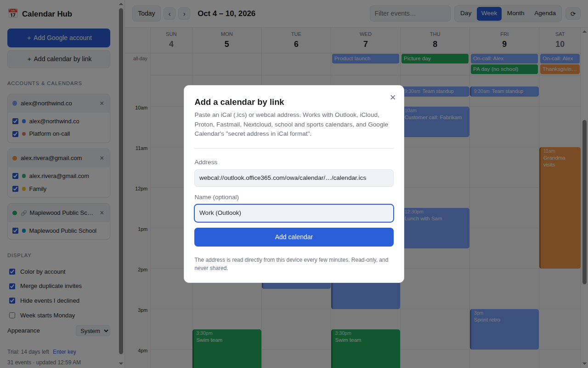The image size is (588, 368).
Task: Toggle the alex@northwind.co calendar checkbox
Action: click(x=16, y=121)
